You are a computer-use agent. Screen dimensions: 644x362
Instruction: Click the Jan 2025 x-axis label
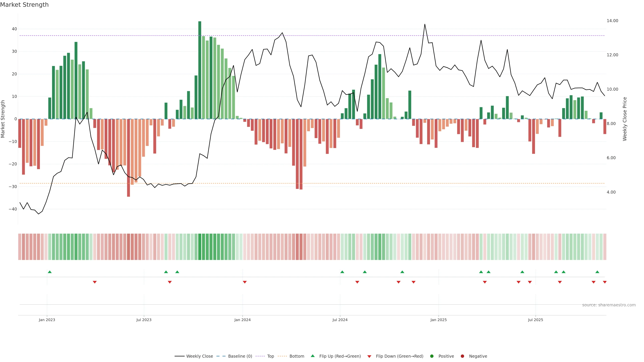tap(439, 320)
